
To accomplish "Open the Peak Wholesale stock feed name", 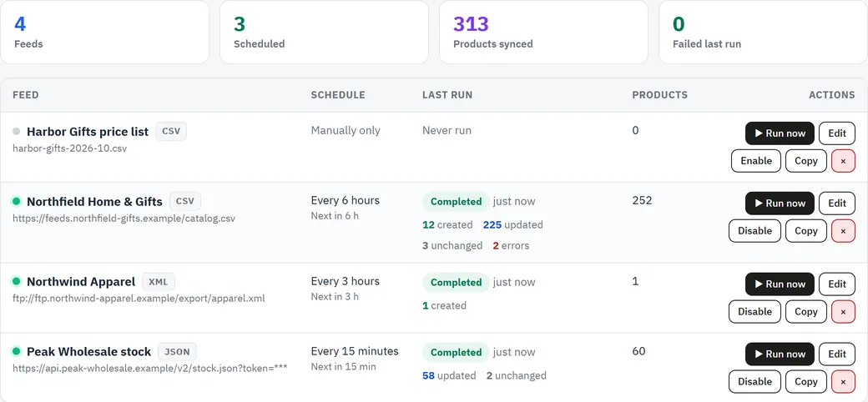I will (88, 352).
